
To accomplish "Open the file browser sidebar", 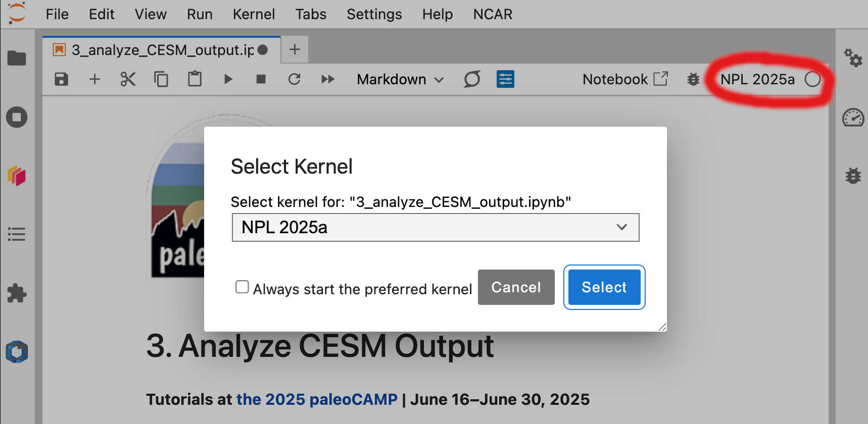I will (16, 58).
